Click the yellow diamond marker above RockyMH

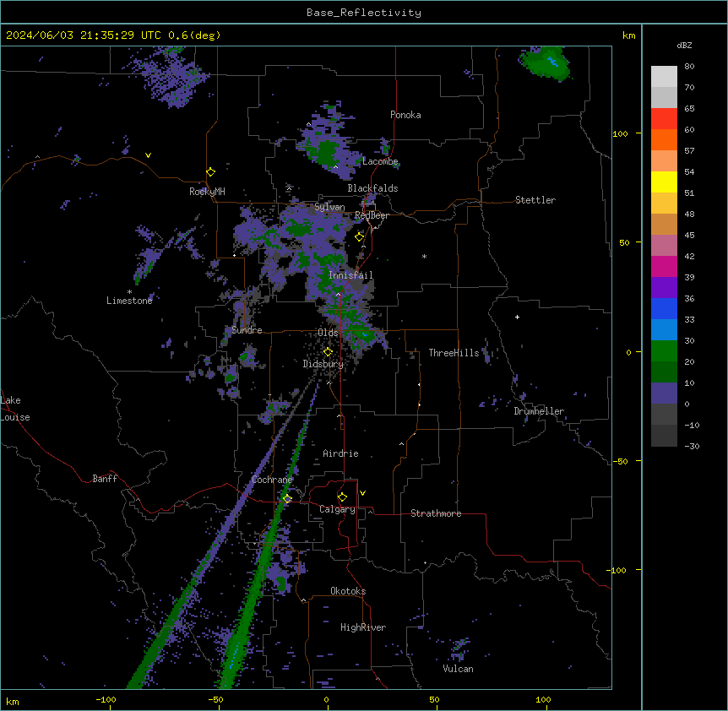point(211,172)
